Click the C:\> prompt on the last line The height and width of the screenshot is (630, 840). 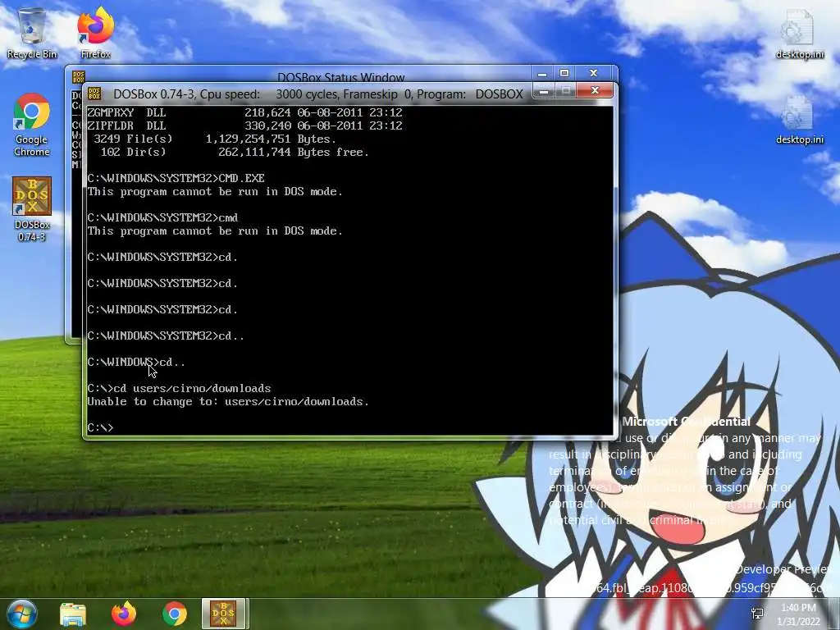(x=100, y=427)
